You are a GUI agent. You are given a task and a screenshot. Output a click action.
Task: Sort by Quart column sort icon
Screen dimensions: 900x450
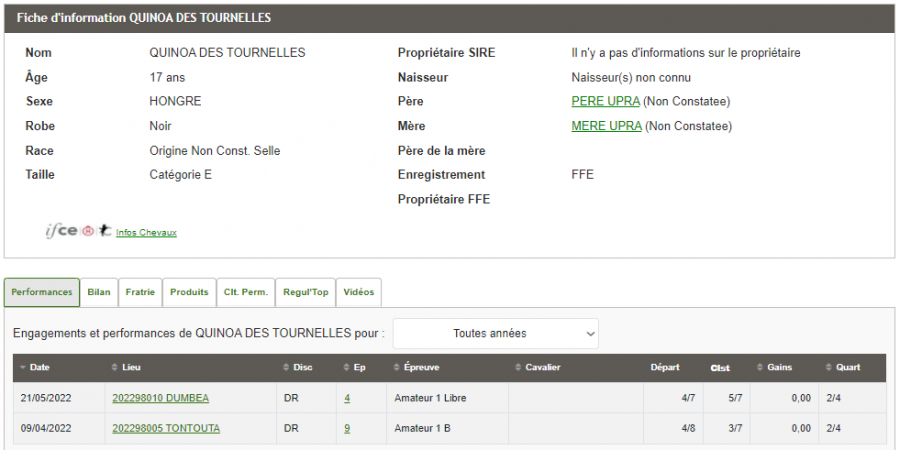pos(828,367)
